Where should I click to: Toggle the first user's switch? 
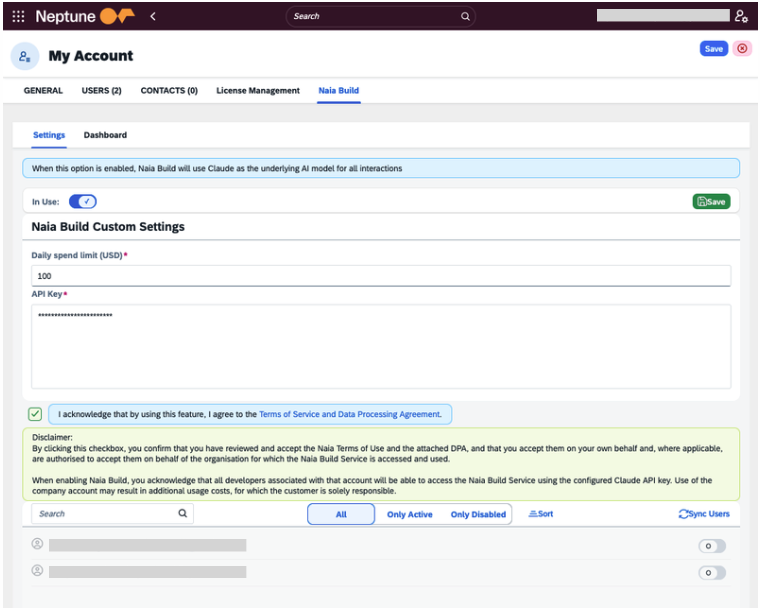point(712,546)
